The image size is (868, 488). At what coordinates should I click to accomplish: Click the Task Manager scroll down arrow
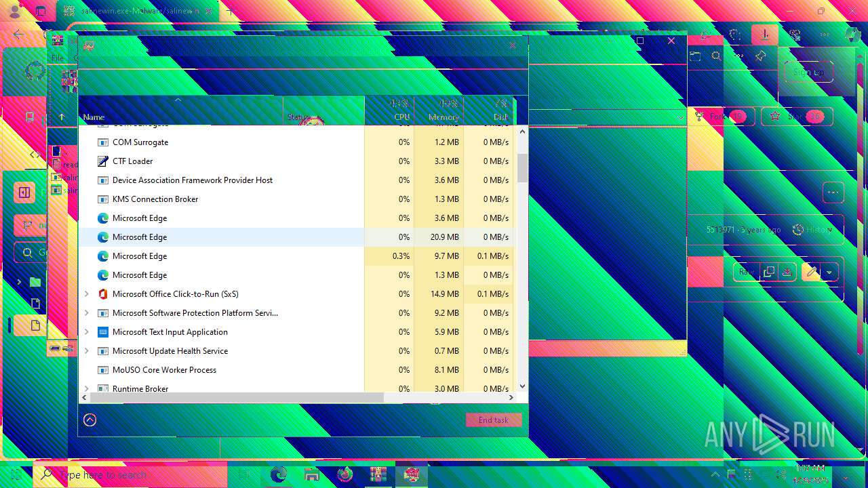click(x=522, y=386)
